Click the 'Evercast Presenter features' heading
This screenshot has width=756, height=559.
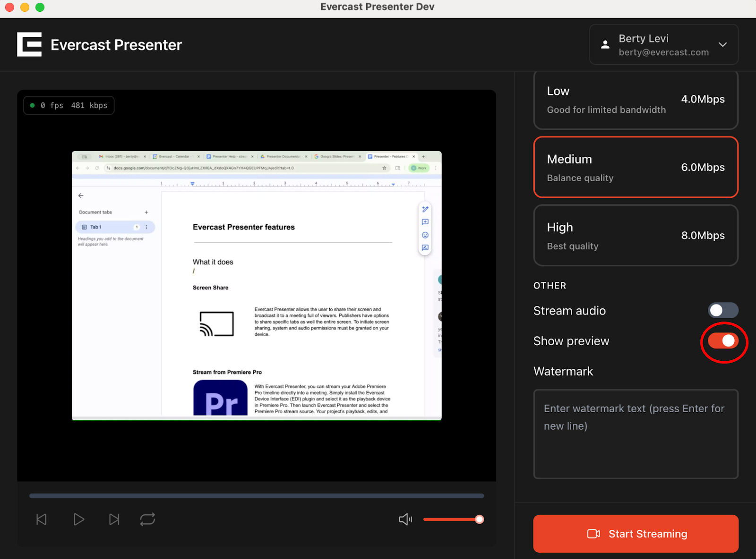(244, 227)
